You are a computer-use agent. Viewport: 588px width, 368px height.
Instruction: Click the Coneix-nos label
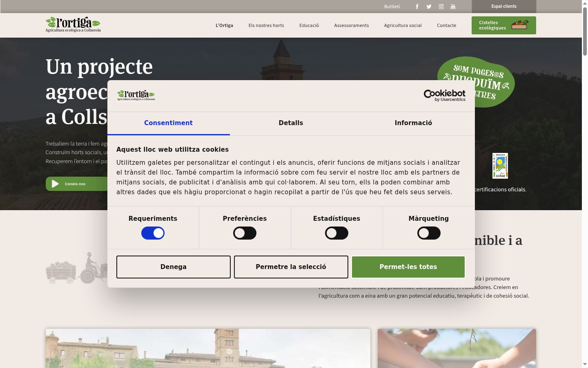pyautogui.click(x=75, y=184)
